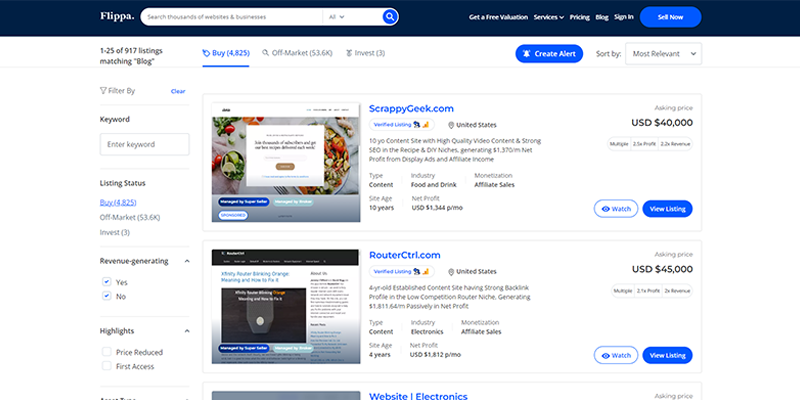Click the bell icon in Create Alert

(527, 54)
